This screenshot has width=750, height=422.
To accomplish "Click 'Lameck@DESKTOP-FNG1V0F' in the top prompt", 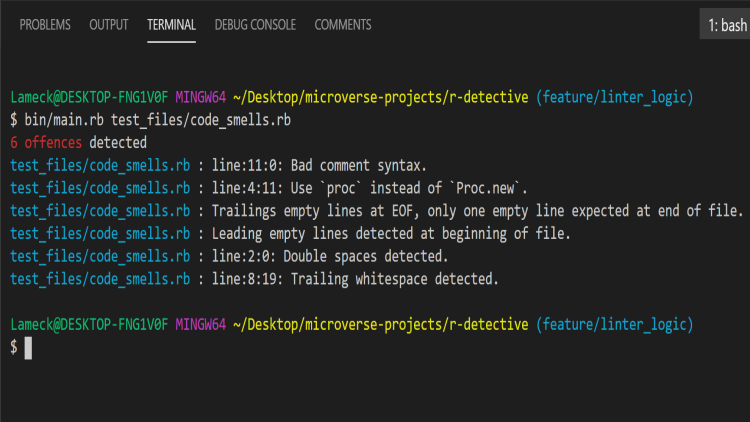I will coord(89,98).
